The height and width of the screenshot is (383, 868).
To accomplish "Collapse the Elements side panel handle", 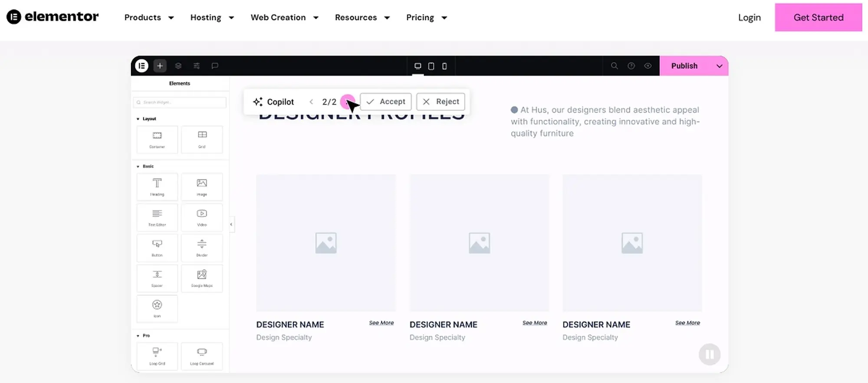I will 231,224.
